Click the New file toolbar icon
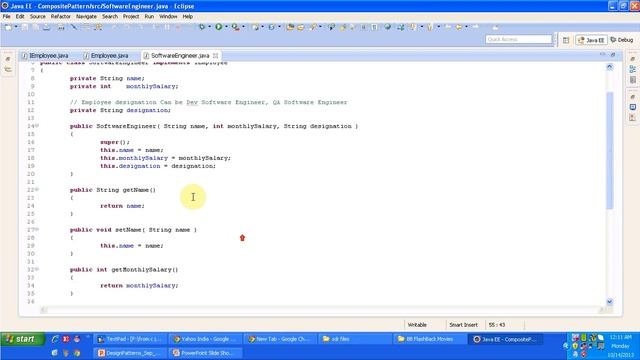This screenshot has width=640, height=360. 8,27
